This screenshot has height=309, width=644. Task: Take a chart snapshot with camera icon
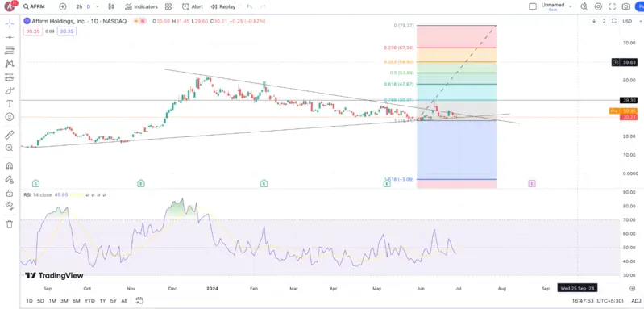pos(626,6)
